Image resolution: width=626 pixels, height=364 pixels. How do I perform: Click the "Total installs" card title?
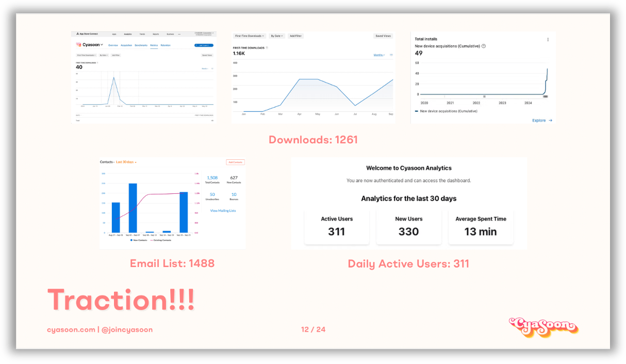point(425,39)
